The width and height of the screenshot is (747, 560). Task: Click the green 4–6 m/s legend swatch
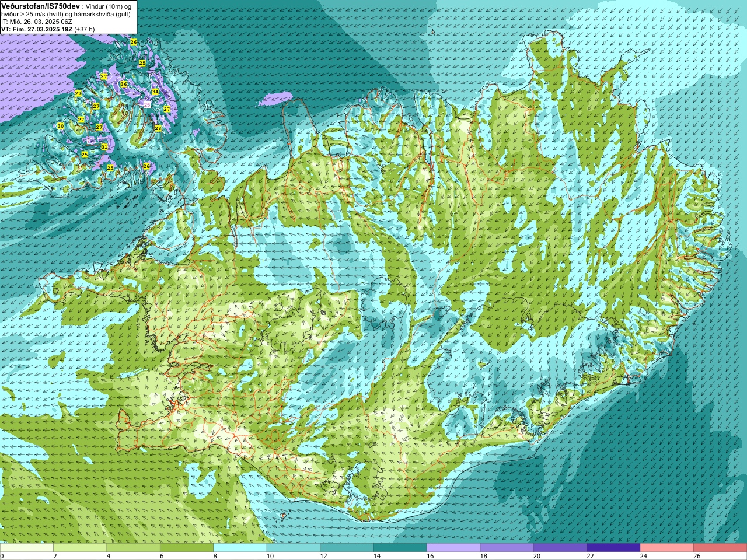(x=133, y=547)
